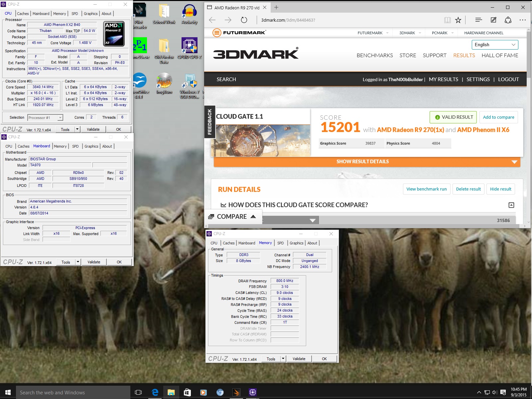Open the Audacity desktop icon
The height and width of the screenshot is (399, 532).
(190, 14)
